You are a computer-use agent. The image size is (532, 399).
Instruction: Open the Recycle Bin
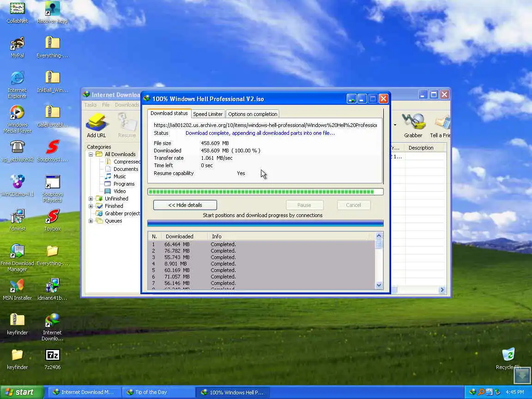[x=508, y=358]
